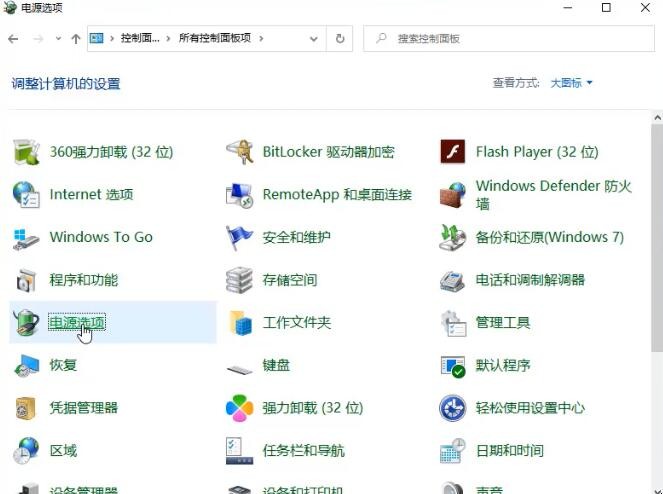663x494 pixels.
Task: Expand the address bar history dropdown
Action: click(314, 39)
